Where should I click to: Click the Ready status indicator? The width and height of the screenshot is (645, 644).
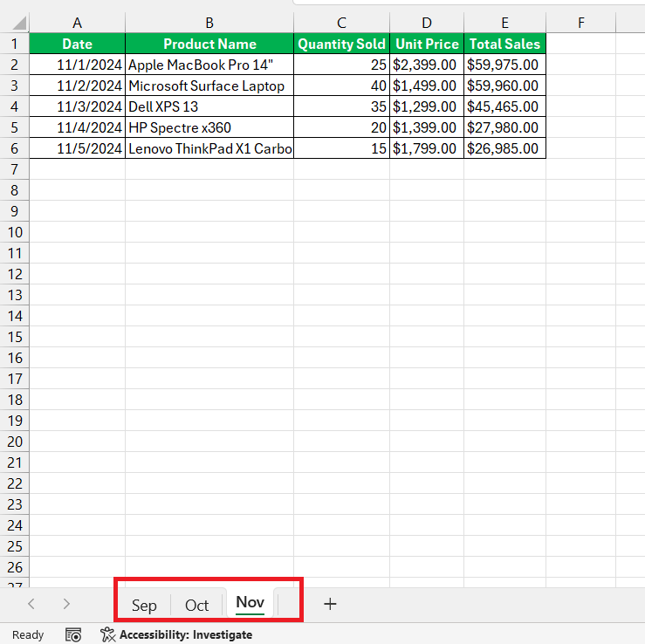click(28, 635)
